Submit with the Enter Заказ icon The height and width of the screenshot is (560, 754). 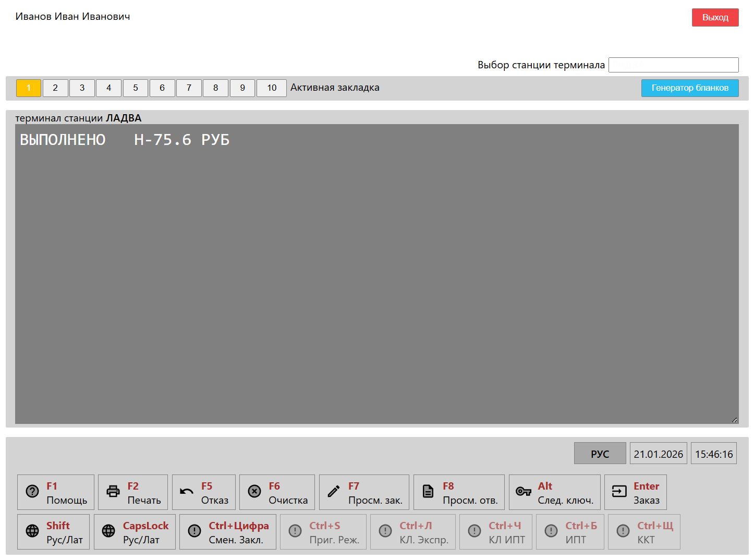point(619,492)
